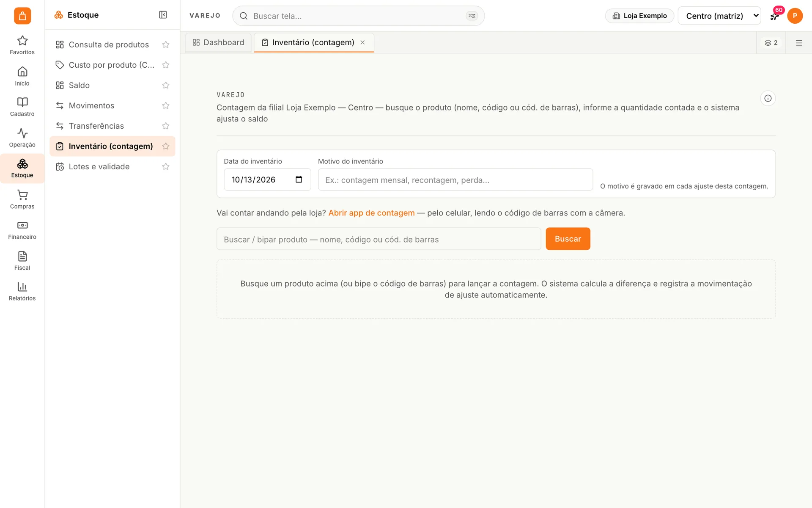812x508 pixels.
Task: Open the date picker calendar icon
Action: click(x=299, y=179)
